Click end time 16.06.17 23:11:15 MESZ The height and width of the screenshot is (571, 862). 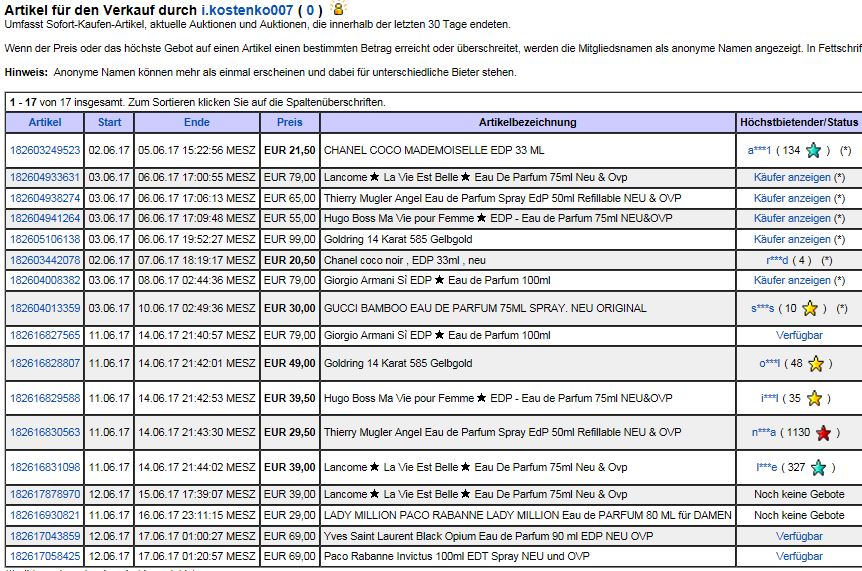(197, 515)
